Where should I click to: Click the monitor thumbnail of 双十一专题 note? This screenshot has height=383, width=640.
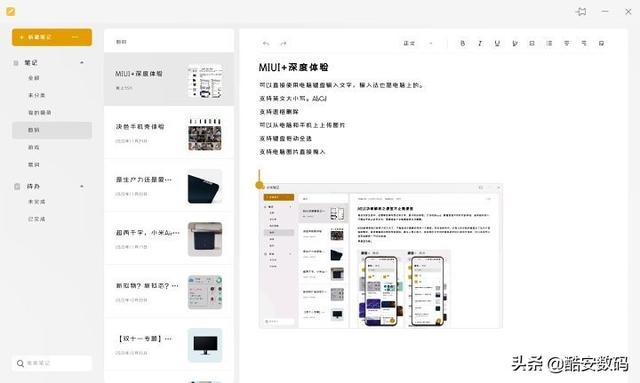click(x=205, y=345)
